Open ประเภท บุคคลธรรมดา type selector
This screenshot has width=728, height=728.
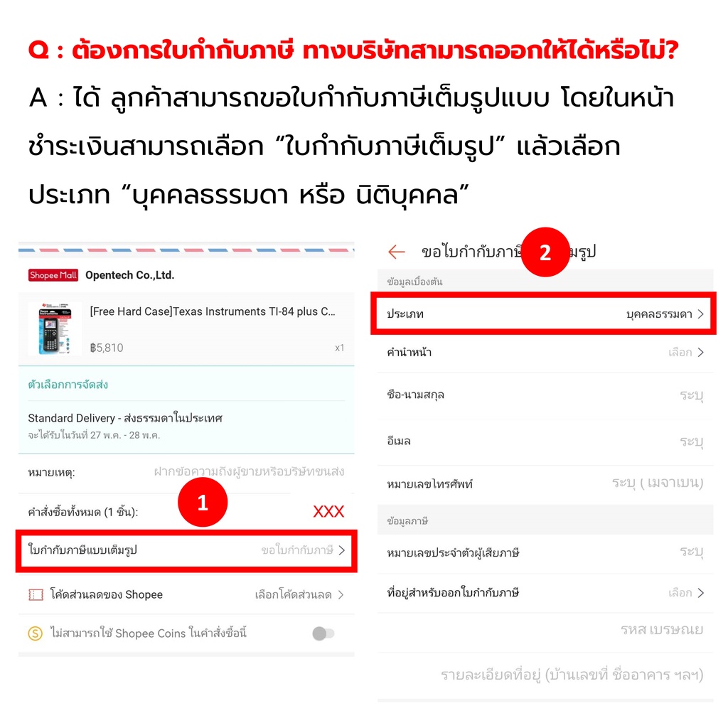[545, 314]
